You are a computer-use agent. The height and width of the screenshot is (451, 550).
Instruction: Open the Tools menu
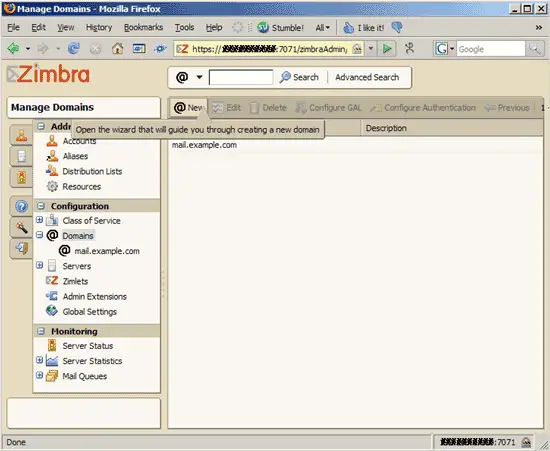point(185,27)
